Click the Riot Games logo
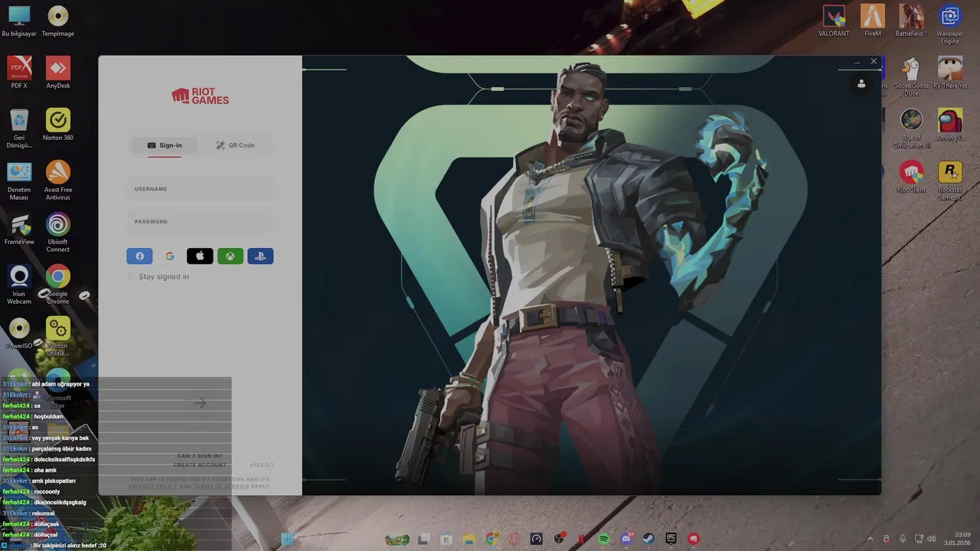 click(200, 96)
